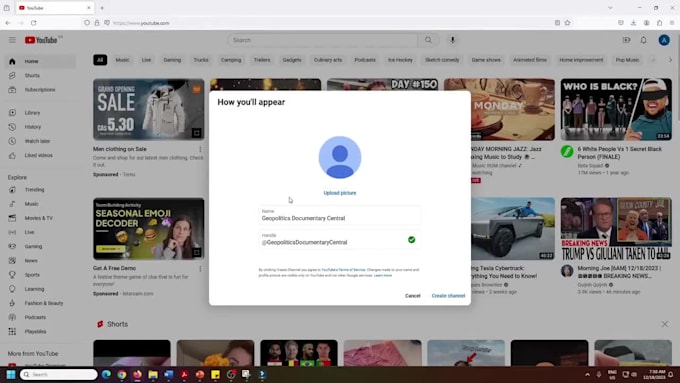The height and width of the screenshot is (383, 680).
Task: Click the Windows taskbar search box
Action: [x=59, y=374]
